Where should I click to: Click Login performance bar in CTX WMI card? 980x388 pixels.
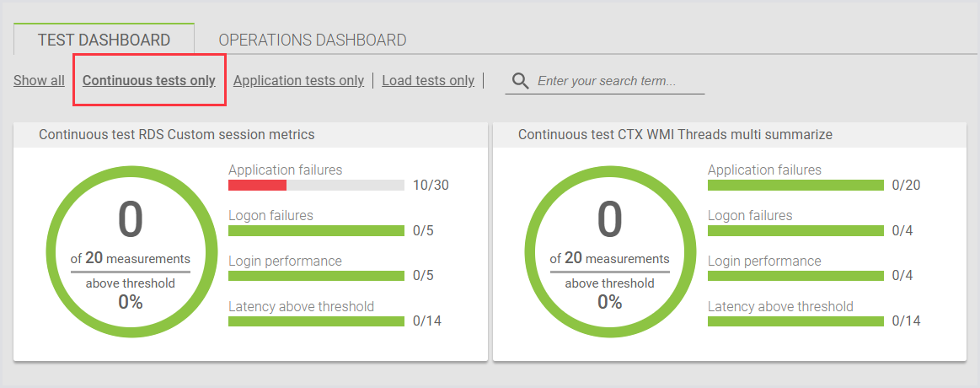pyautogui.click(x=795, y=275)
